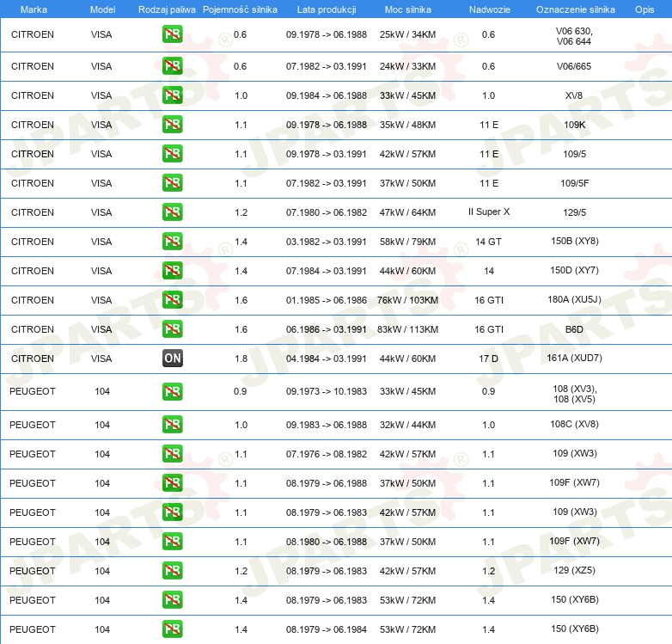Image resolution: width=672 pixels, height=644 pixels.
Task: Click the petrol fuel icon in the B6D row
Action: tap(172, 328)
